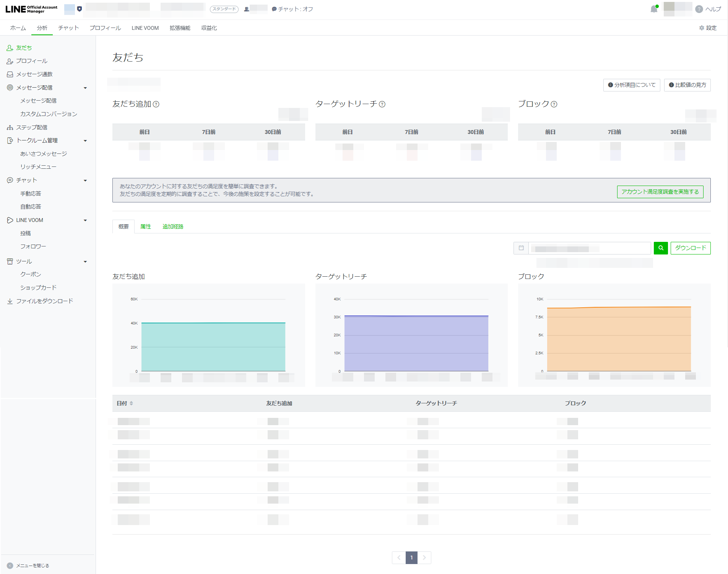The width and height of the screenshot is (728, 574).
Task: Click help icon beside ターゲットリーチ heading
Action: [x=382, y=104]
